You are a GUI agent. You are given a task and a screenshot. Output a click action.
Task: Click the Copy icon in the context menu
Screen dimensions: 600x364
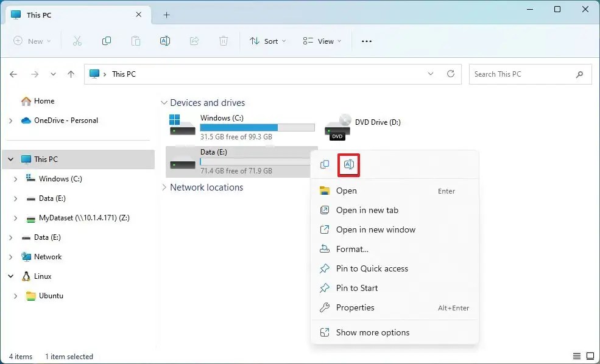coord(324,164)
